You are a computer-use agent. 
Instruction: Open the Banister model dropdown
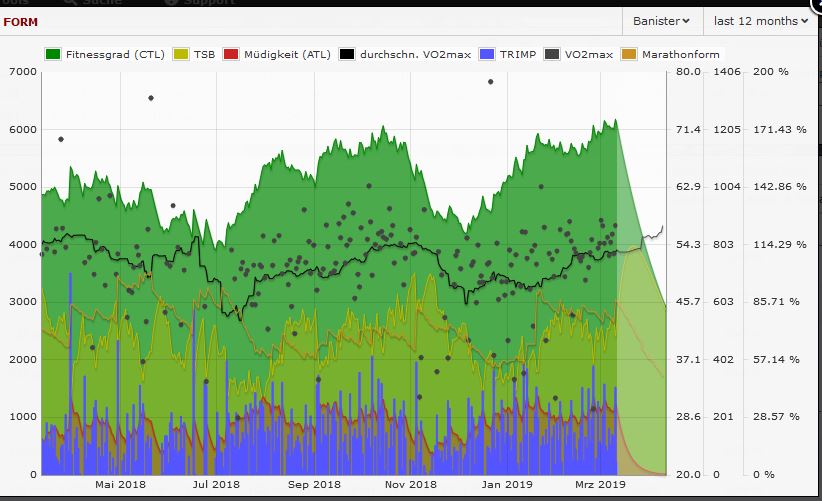point(661,21)
